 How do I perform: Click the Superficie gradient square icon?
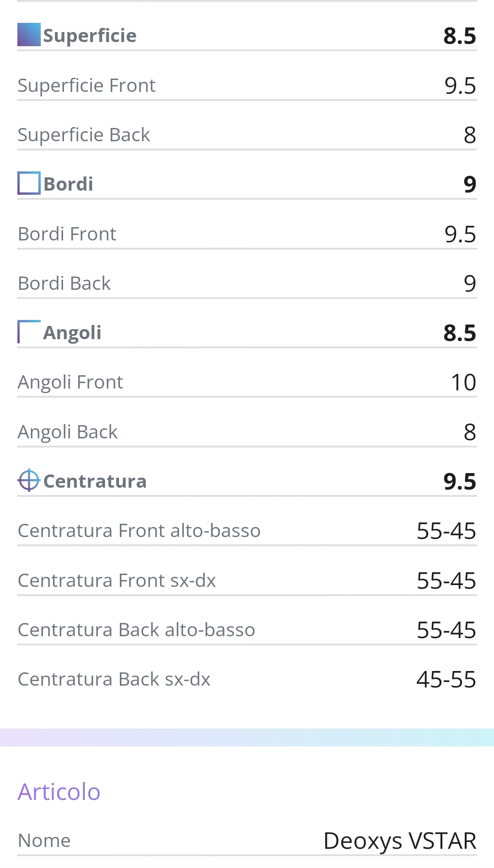point(29,35)
